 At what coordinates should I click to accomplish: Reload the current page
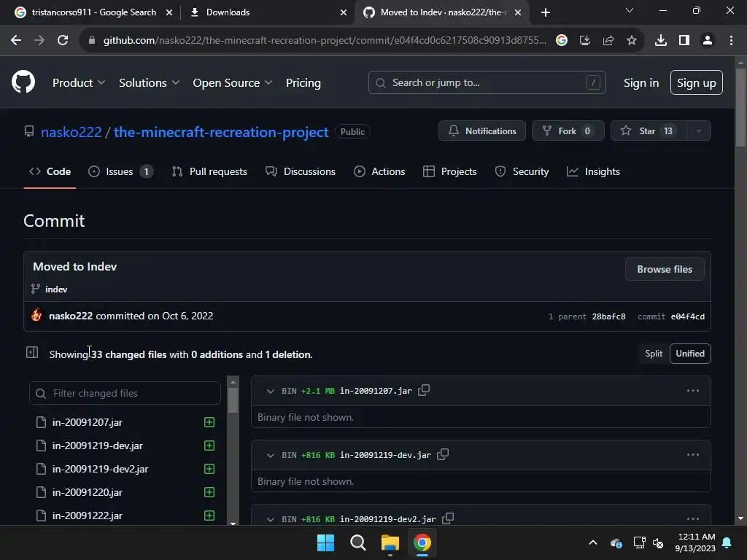[x=63, y=41]
